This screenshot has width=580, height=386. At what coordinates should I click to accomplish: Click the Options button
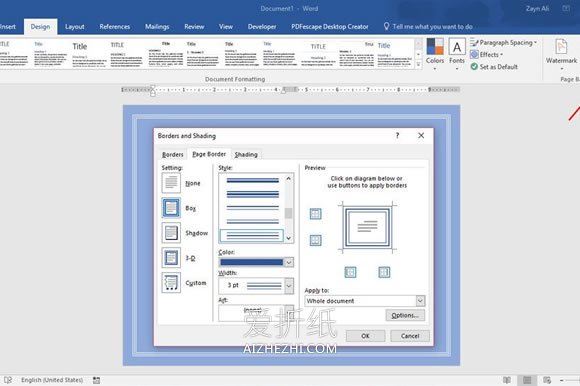coord(405,315)
